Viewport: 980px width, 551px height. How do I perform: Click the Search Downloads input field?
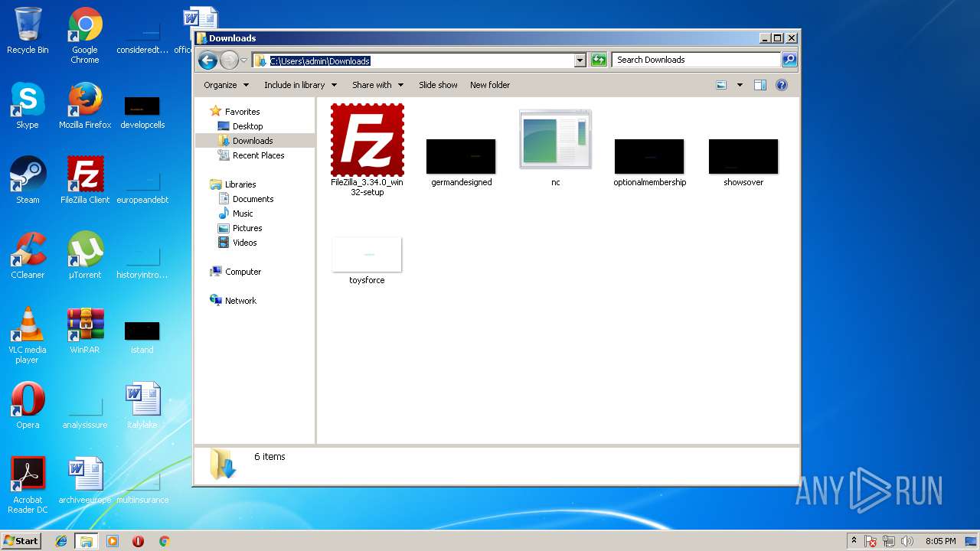(x=696, y=60)
